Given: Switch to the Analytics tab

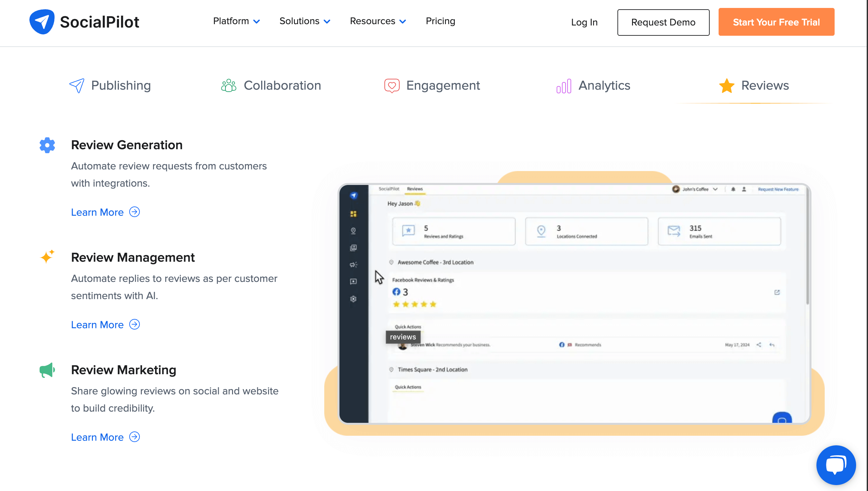Looking at the screenshot, I should coord(593,86).
